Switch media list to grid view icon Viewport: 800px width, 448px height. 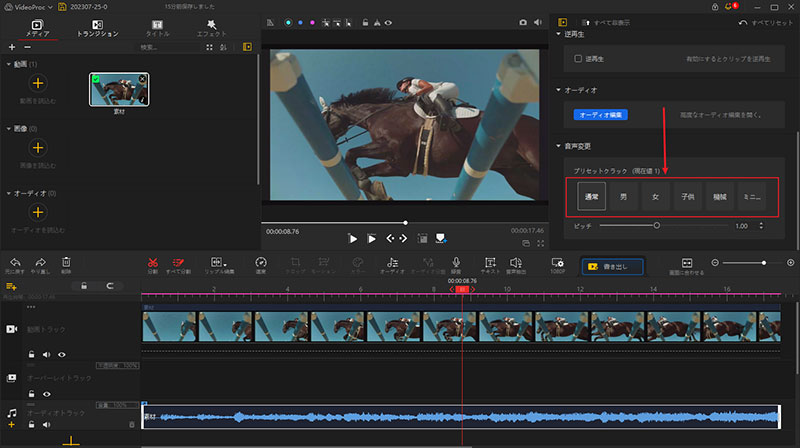point(209,47)
